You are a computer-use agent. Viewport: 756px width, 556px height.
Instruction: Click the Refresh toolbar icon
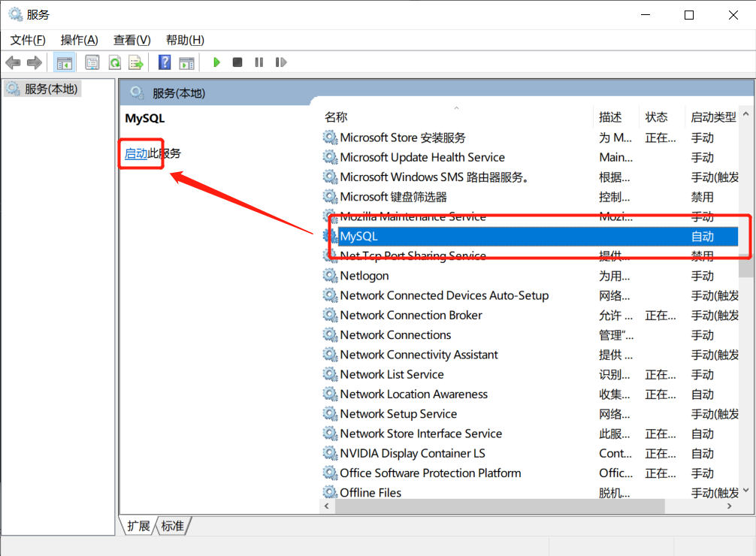click(x=115, y=62)
